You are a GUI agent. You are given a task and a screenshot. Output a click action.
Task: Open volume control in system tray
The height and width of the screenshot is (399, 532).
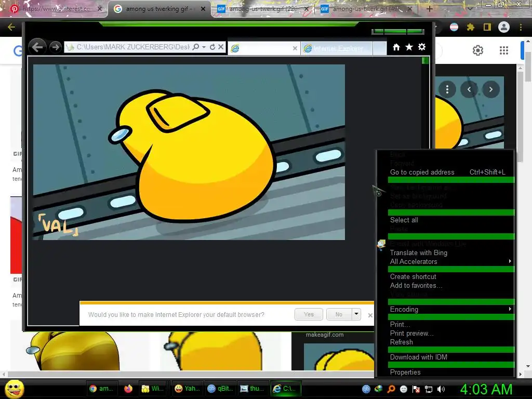pyautogui.click(x=442, y=390)
